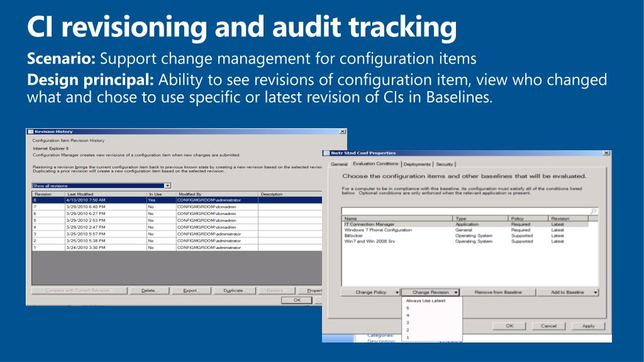Click Restore button in Revision History
Screen dimensions: 644x362
click(275, 290)
